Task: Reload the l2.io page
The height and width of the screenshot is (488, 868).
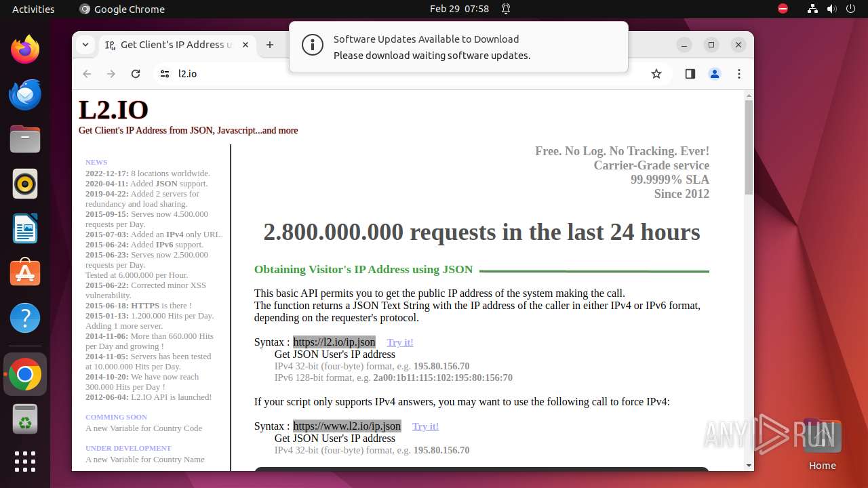Action: [136, 74]
